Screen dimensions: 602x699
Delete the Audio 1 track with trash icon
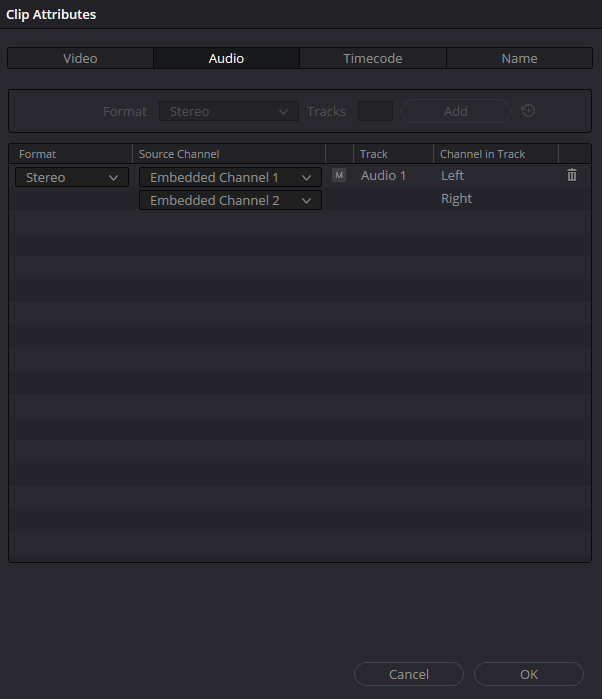click(x=572, y=176)
